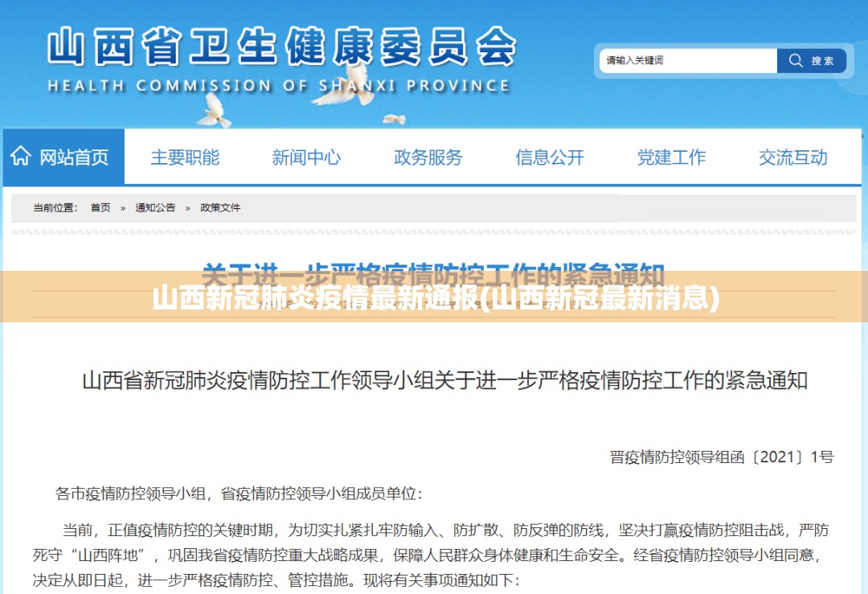This screenshot has width=868, height=594.
Task: Focus the 请输入关键词 search field
Action: pyautogui.click(x=688, y=60)
